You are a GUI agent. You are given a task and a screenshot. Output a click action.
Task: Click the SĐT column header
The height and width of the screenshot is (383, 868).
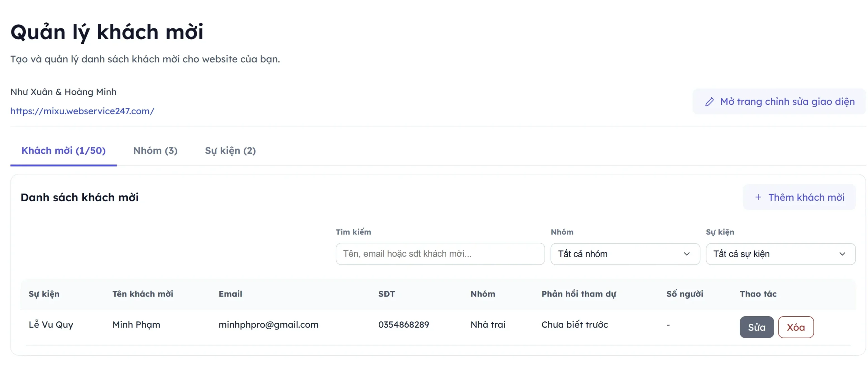coord(387,294)
